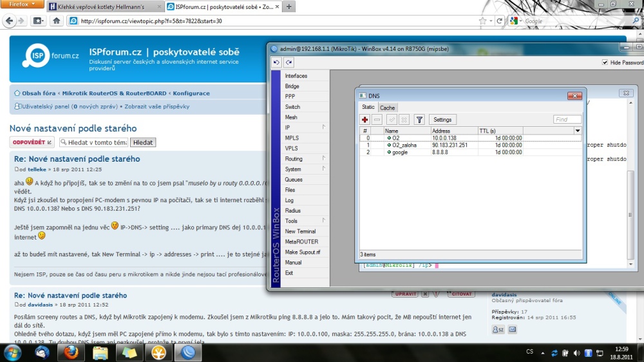The image size is (644, 362).
Task: Sort by the TTL (s) column header
Action: tap(500, 131)
